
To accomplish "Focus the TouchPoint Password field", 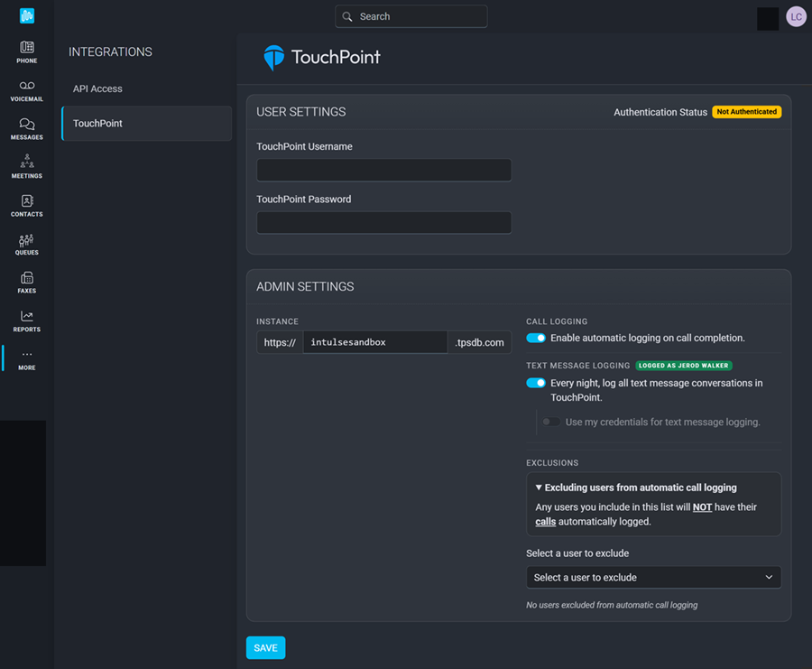I will (x=383, y=223).
